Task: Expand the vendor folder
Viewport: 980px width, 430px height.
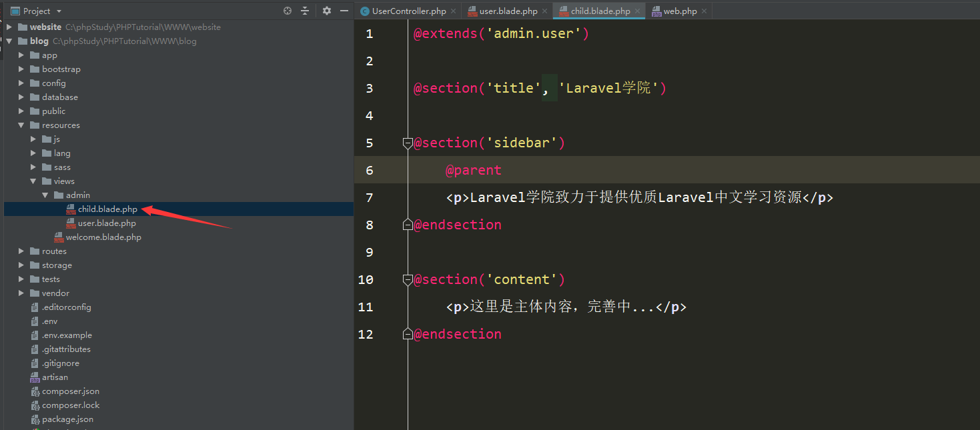Action: click(21, 293)
